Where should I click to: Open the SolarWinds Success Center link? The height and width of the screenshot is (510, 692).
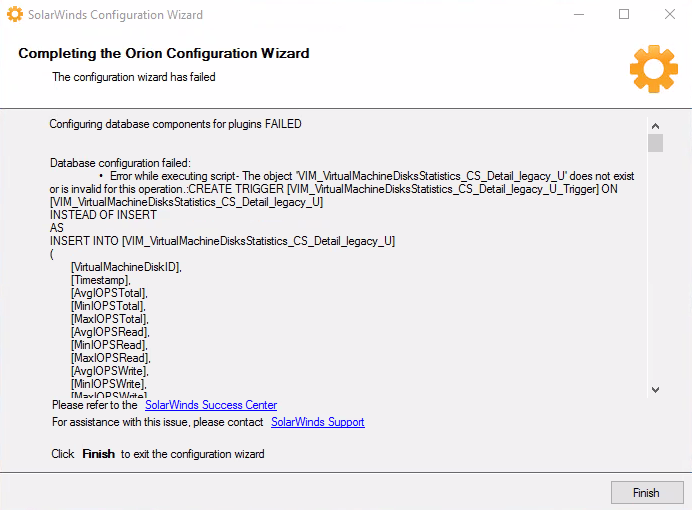point(211,405)
